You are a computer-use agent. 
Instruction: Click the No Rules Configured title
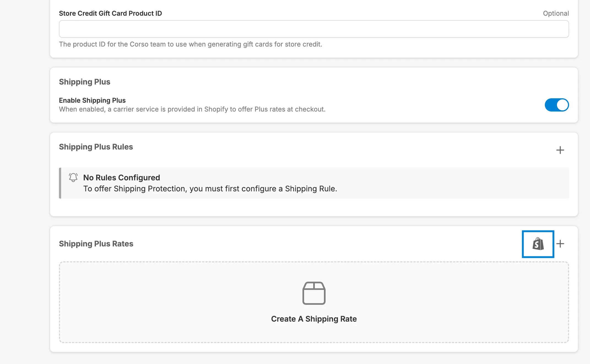point(121,178)
